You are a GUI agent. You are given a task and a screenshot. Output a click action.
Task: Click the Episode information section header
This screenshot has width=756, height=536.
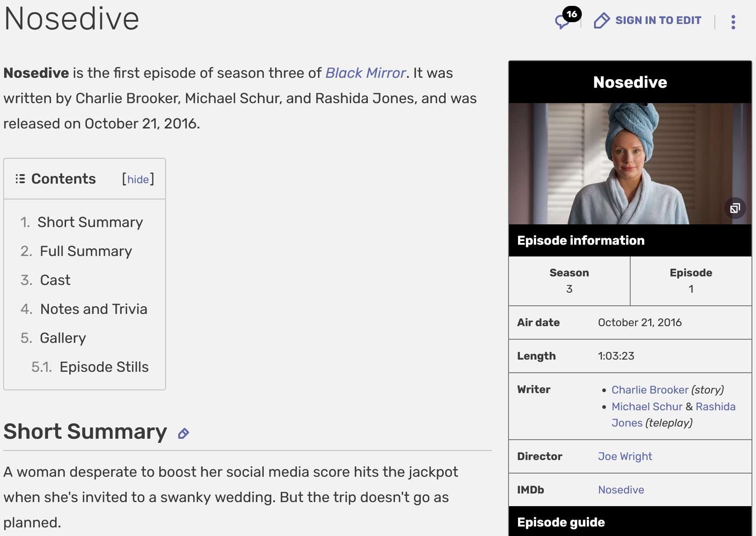click(630, 240)
